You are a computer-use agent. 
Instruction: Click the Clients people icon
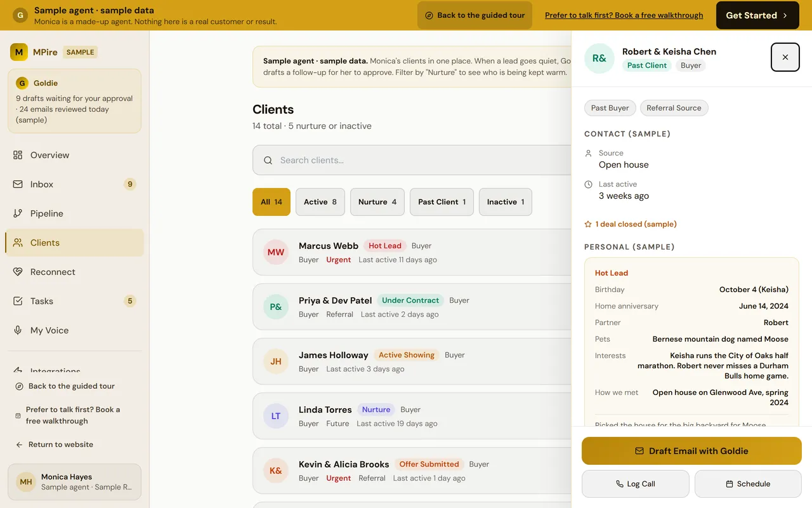[18, 243]
